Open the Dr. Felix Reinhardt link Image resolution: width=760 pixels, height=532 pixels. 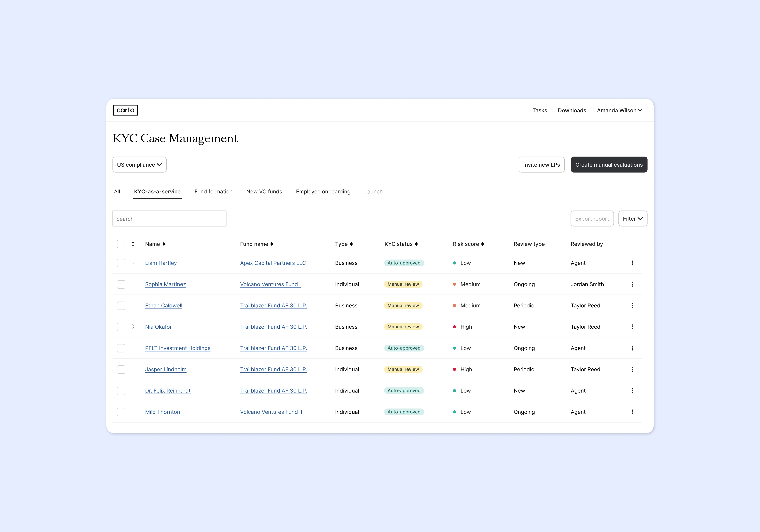pos(168,391)
